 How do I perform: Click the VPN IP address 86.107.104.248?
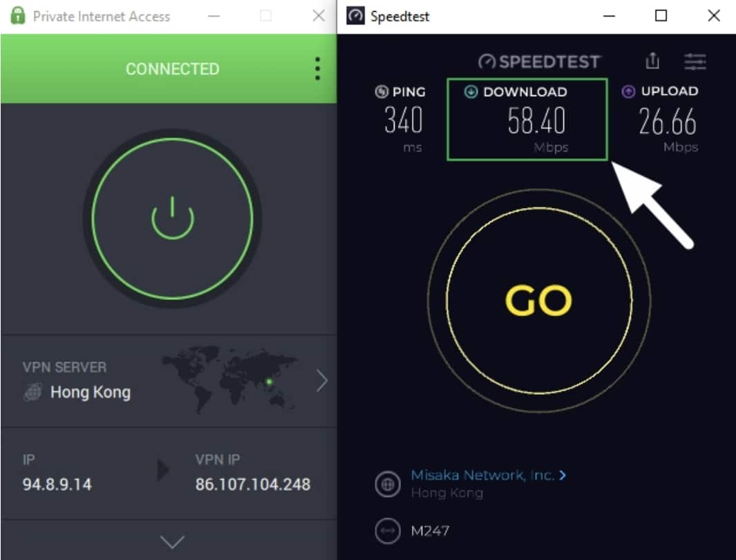pyautogui.click(x=252, y=485)
